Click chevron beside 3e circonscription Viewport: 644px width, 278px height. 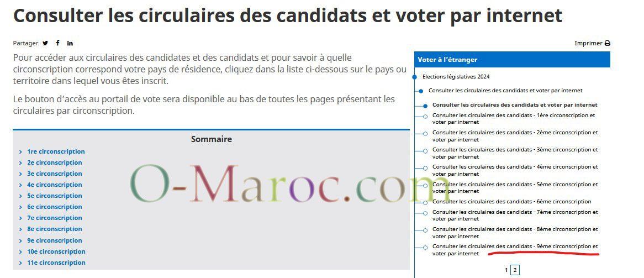(x=20, y=174)
